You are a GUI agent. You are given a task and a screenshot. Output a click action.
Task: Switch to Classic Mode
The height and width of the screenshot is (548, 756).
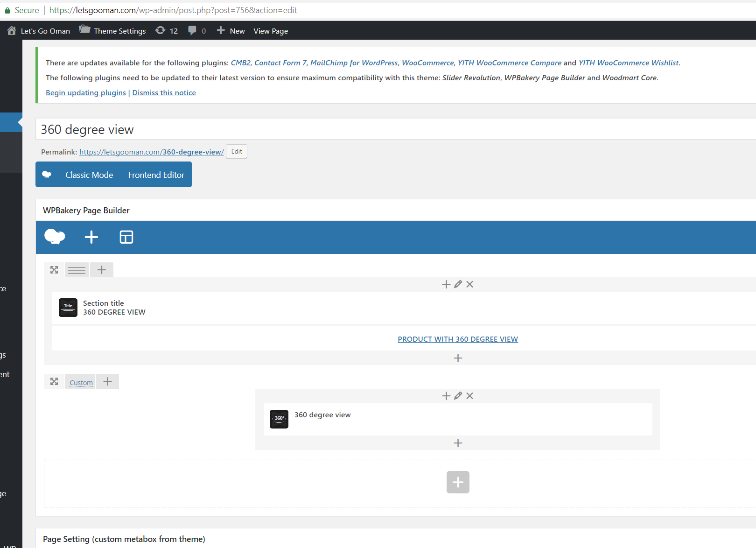89,175
